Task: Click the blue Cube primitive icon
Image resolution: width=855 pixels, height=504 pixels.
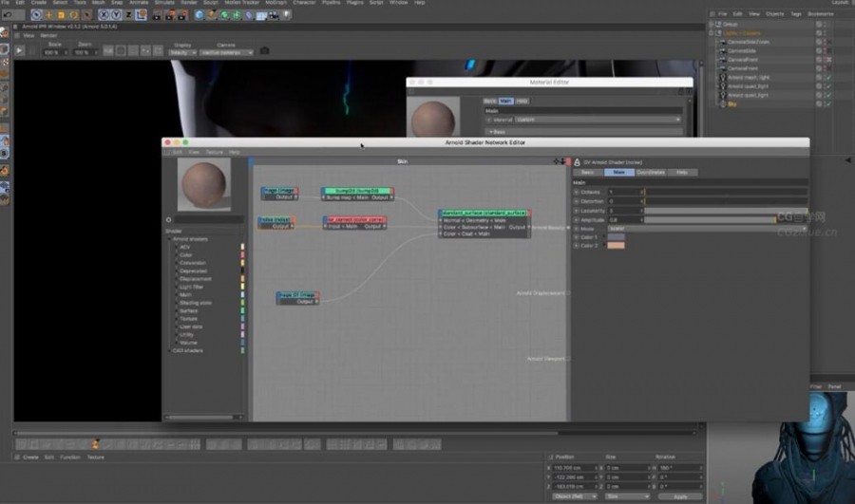Action: (x=199, y=15)
